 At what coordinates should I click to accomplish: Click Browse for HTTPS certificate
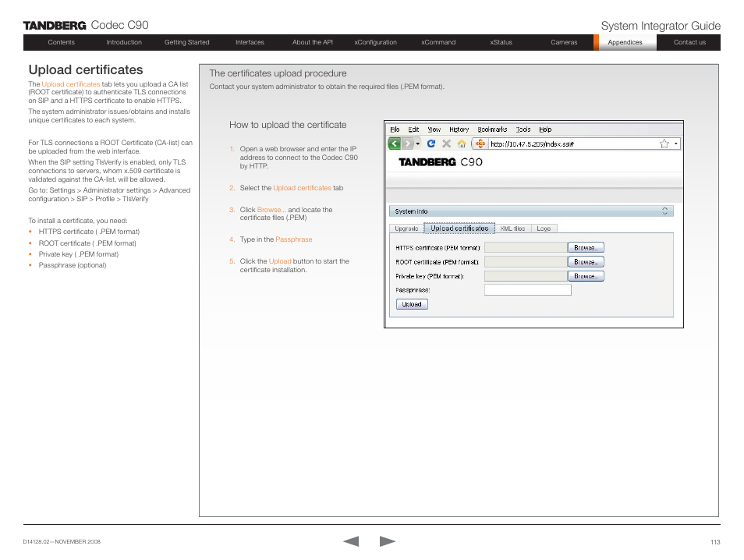coord(586,248)
